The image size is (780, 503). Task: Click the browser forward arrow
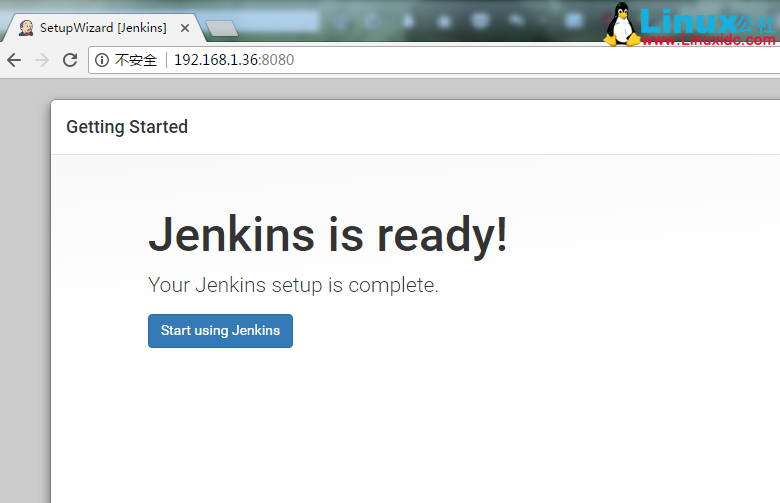[x=42, y=60]
